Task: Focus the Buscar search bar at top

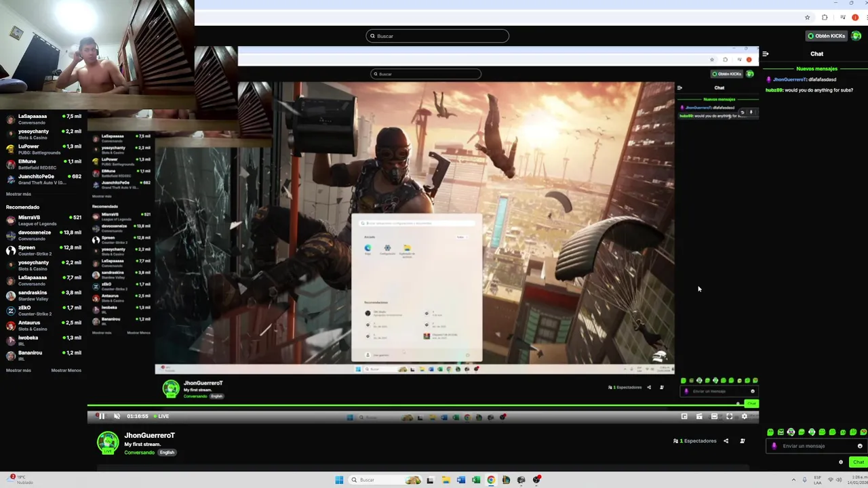Action: 437,36
